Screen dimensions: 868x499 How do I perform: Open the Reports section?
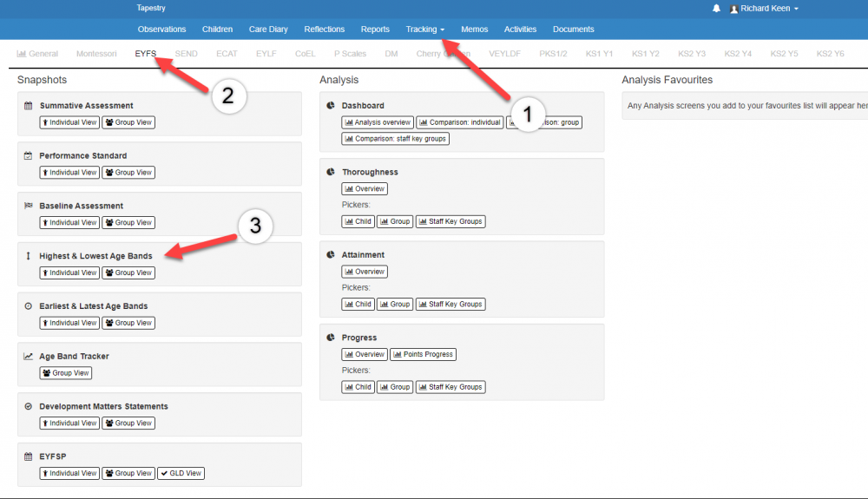point(375,30)
